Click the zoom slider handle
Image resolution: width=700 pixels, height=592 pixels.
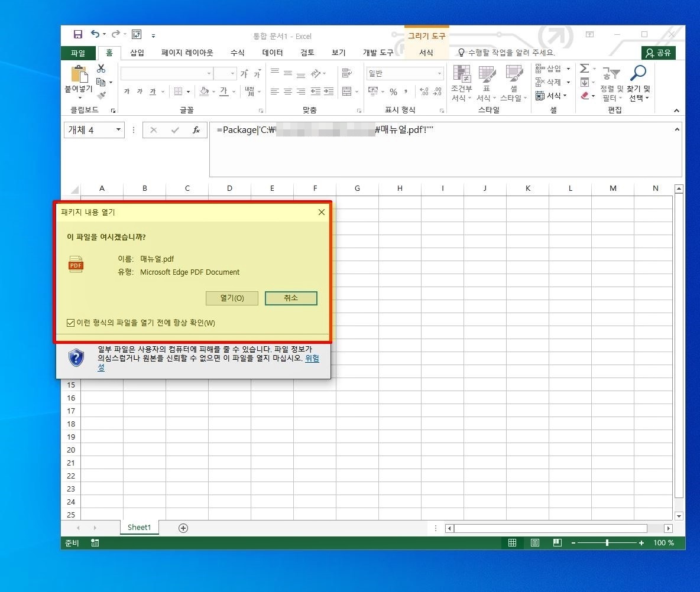[607, 542]
